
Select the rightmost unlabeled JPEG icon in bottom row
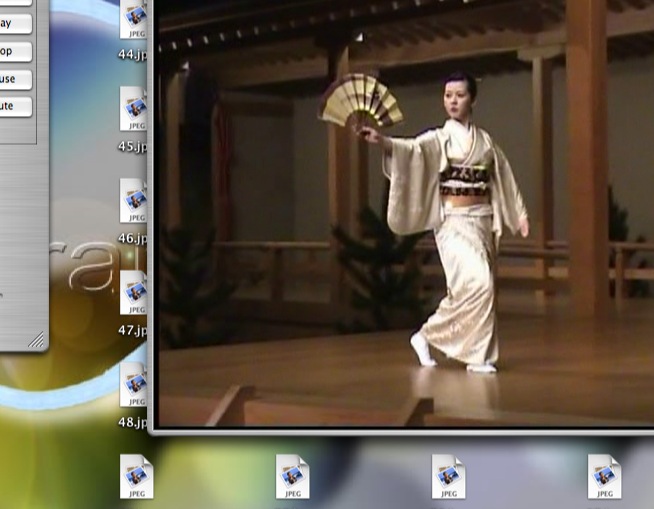[x=604, y=476]
